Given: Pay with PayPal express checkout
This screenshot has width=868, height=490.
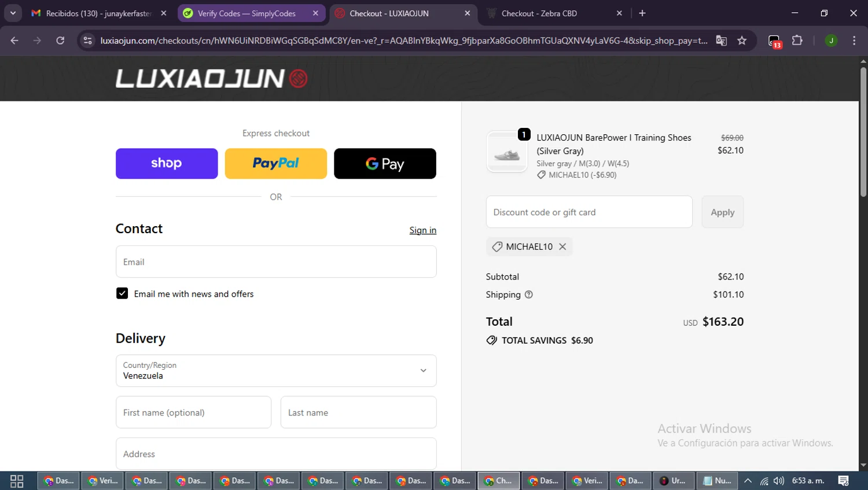Looking at the screenshot, I should click(276, 164).
